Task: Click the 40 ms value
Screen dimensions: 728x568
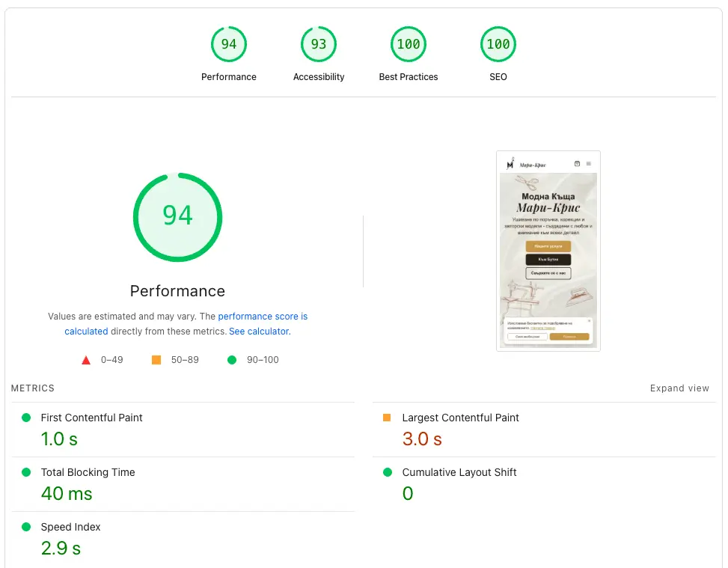Action: click(x=67, y=493)
